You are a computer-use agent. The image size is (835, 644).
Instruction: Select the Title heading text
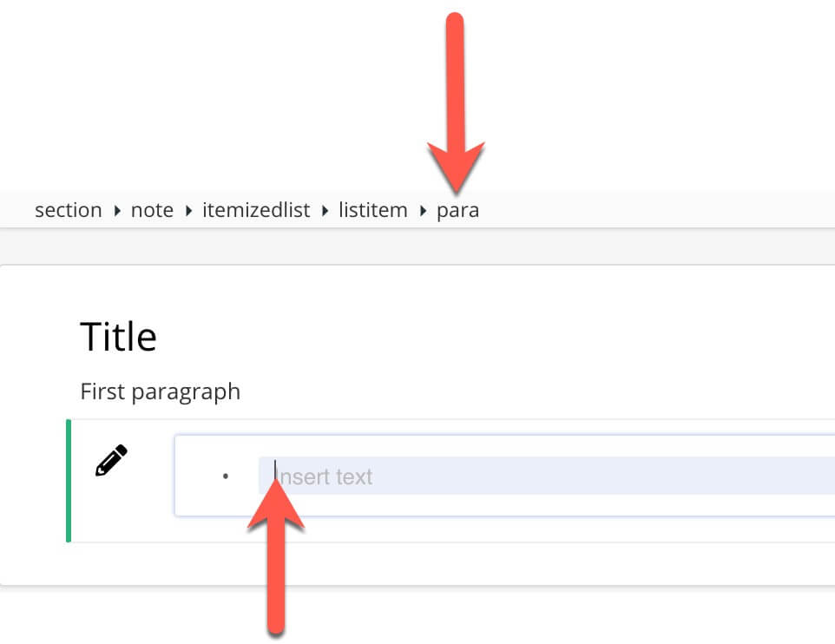click(x=118, y=336)
